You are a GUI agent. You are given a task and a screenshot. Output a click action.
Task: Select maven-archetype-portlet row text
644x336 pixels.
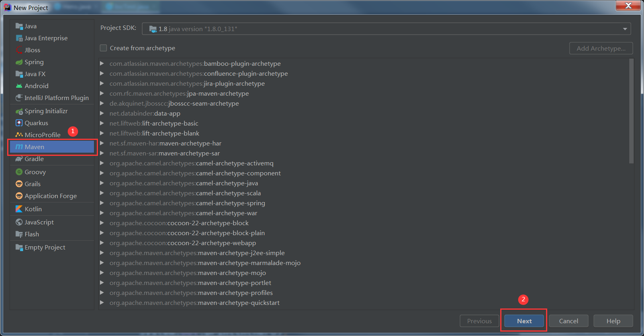tap(190, 283)
